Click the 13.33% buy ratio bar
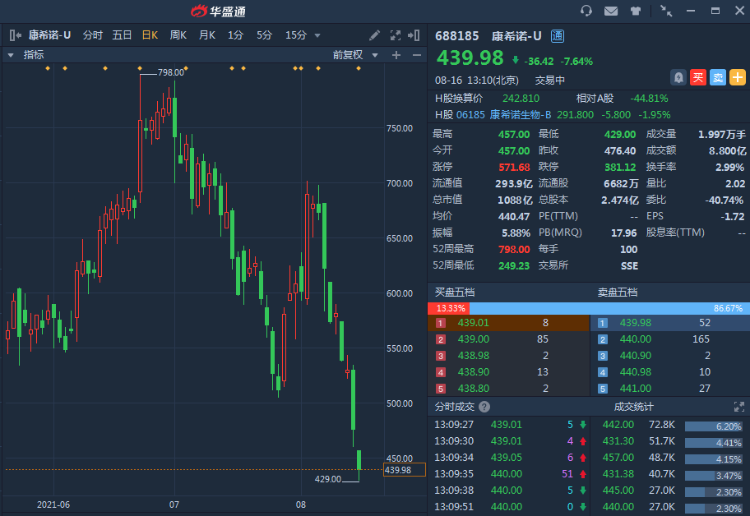Viewport: 750px width, 516px height. pos(449,308)
